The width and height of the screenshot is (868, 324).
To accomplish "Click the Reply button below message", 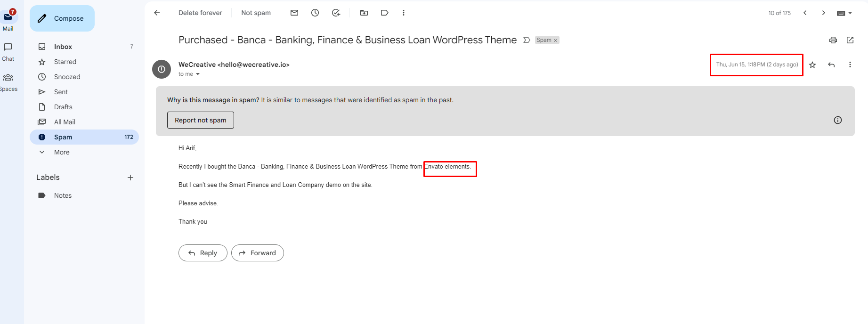I will [203, 253].
